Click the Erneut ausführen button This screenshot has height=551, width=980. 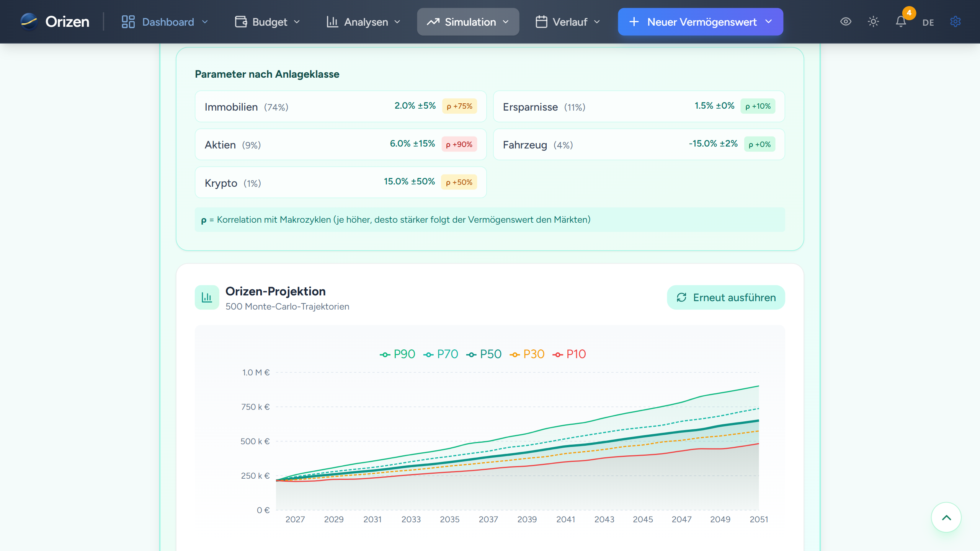click(x=726, y=297)
